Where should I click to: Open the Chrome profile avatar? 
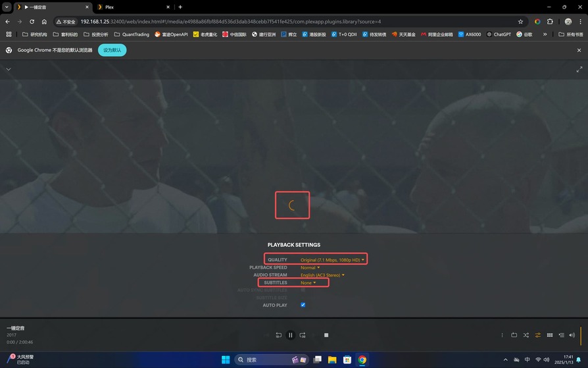coord(568,22)
